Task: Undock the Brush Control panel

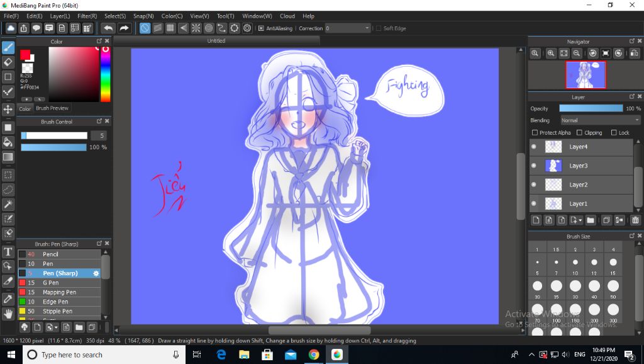Action: point(99,122)
